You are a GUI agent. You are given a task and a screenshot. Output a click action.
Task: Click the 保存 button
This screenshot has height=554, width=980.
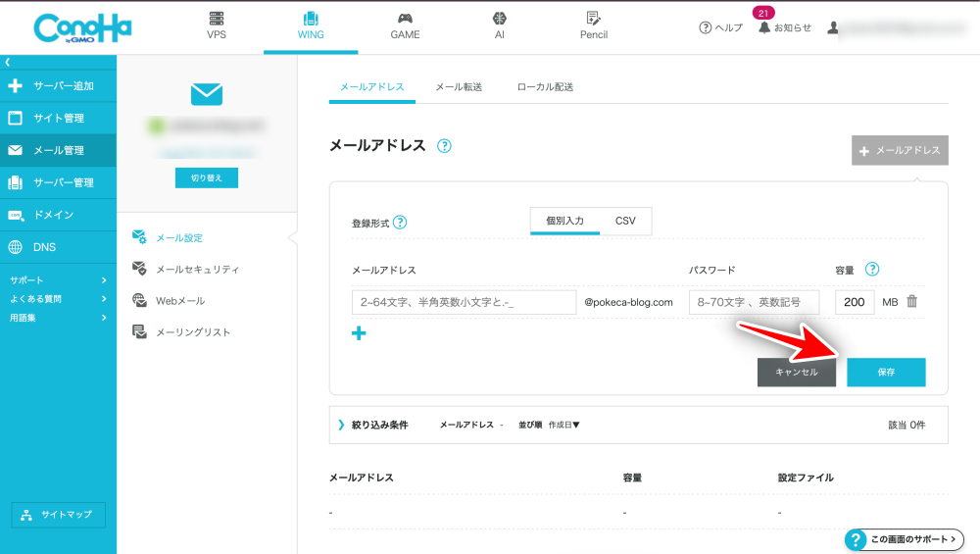[886, 373]
